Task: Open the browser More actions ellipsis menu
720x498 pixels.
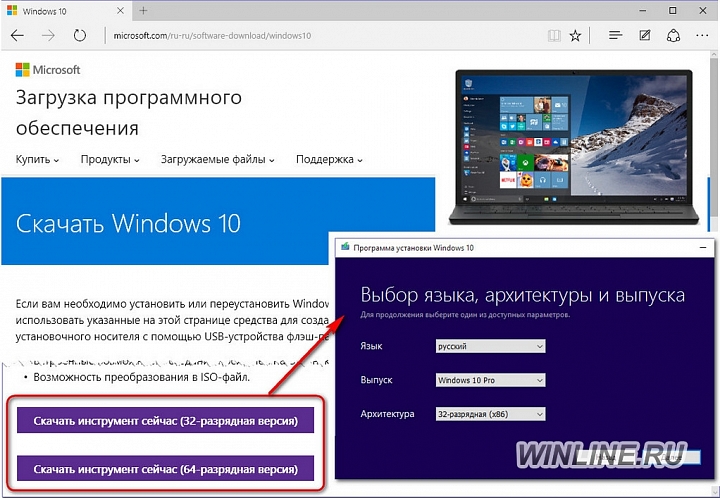Action: [x=702, y=35]
